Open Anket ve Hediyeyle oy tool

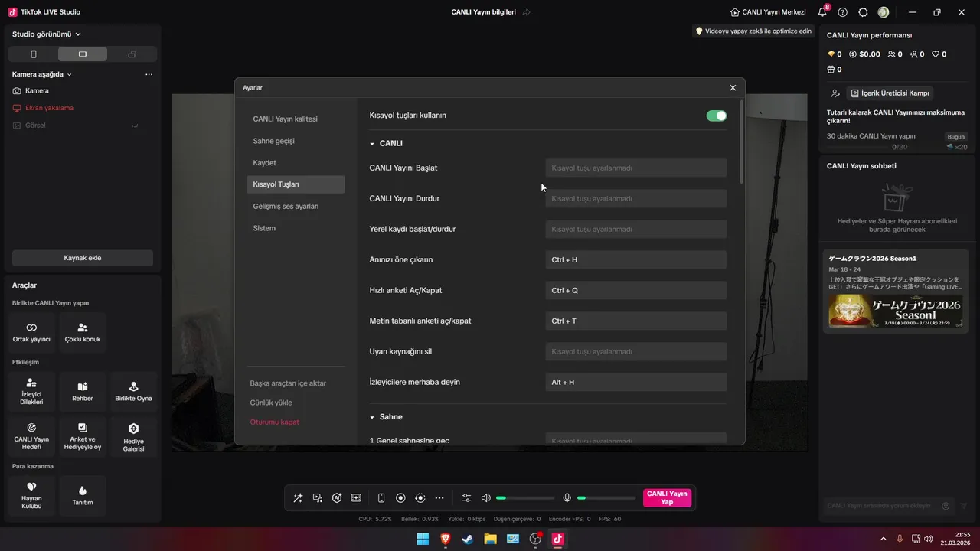tap(83, 436)
